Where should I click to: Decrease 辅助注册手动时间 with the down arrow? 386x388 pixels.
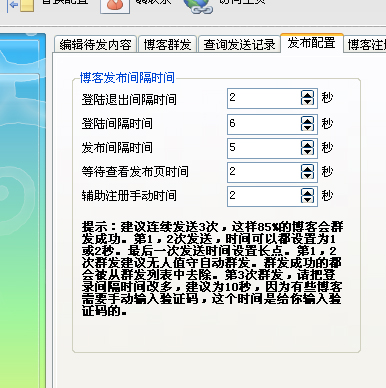(307, 200)
